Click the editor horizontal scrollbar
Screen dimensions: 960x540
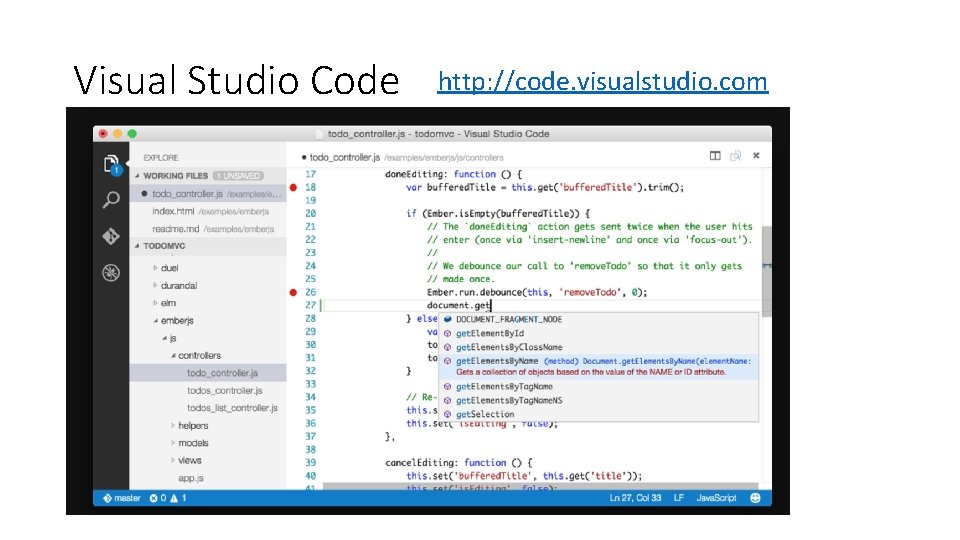[540, 486]
